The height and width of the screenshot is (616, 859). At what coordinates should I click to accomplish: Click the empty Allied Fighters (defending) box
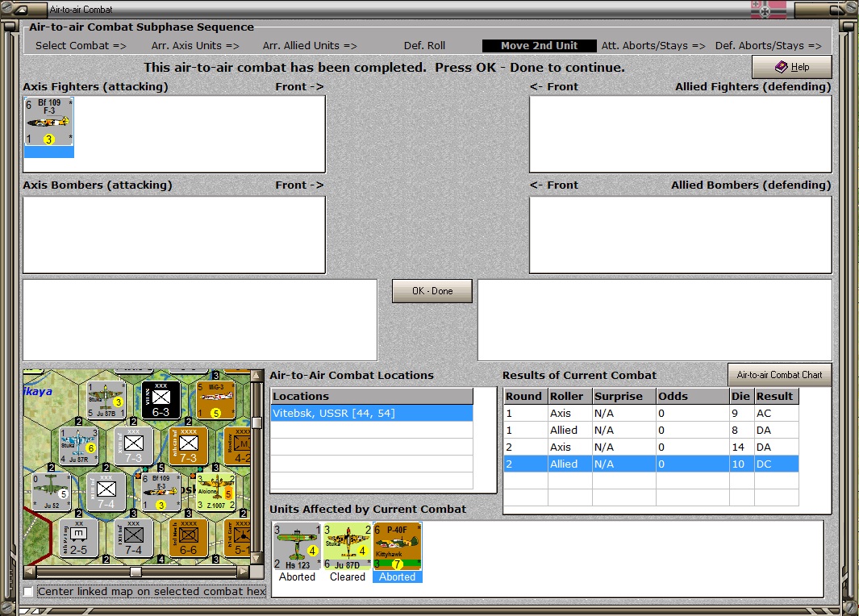coord(681,134)
